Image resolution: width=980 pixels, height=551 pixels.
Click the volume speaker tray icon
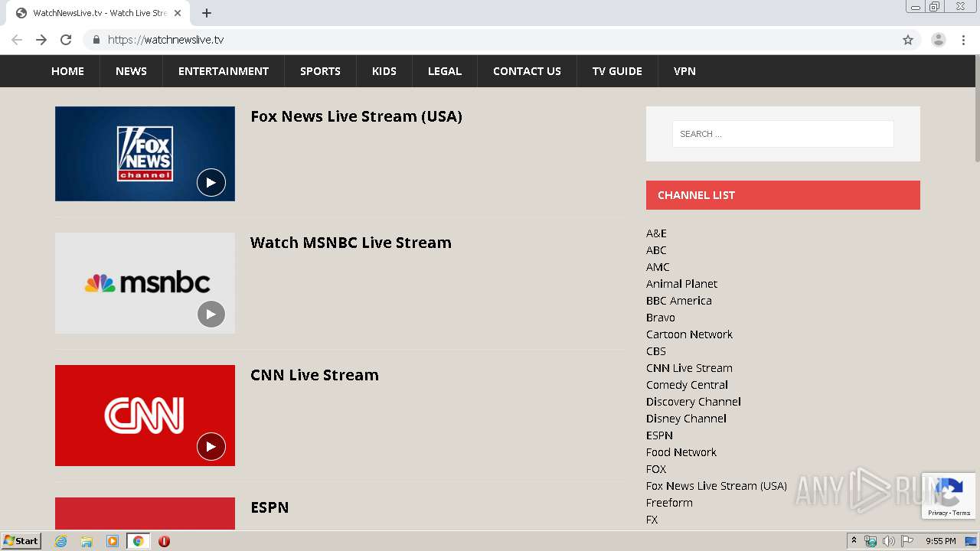pos(888,541)
